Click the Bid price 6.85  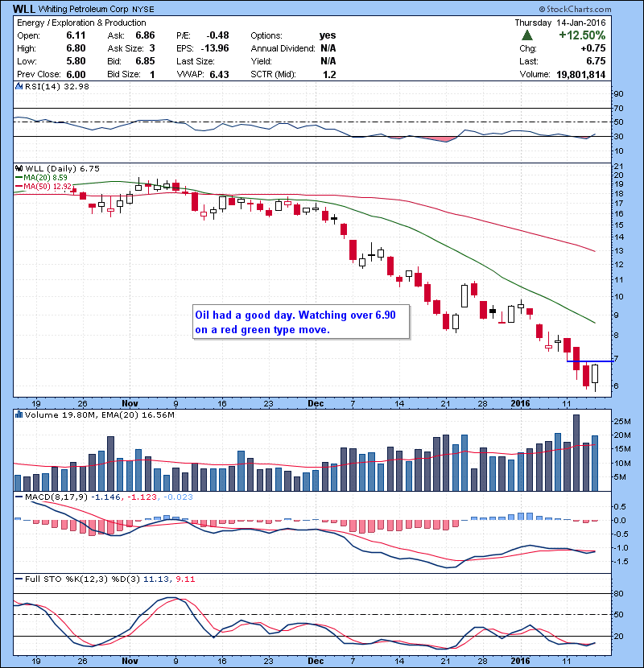click(x=145, y=61)
